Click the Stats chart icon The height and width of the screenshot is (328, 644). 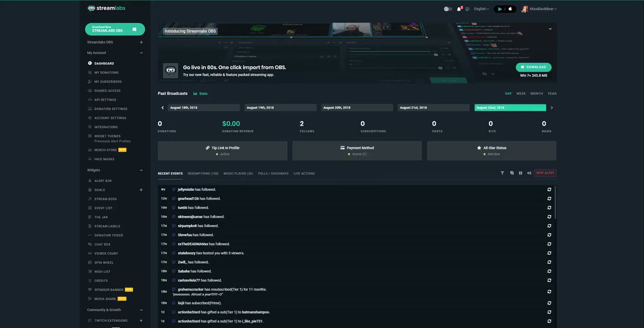(195, 94)
